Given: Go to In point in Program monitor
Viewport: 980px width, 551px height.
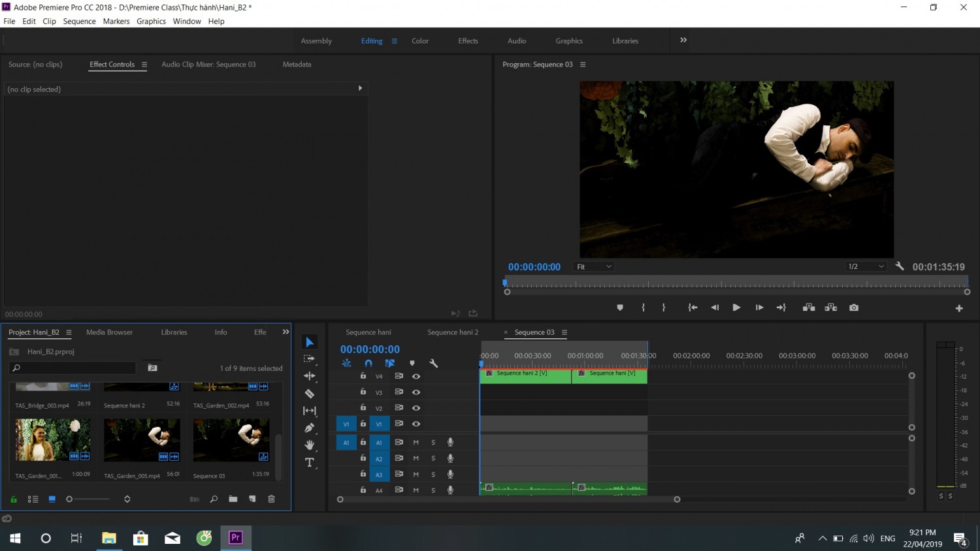Looking at the screenshot, I should coord(693,307).
